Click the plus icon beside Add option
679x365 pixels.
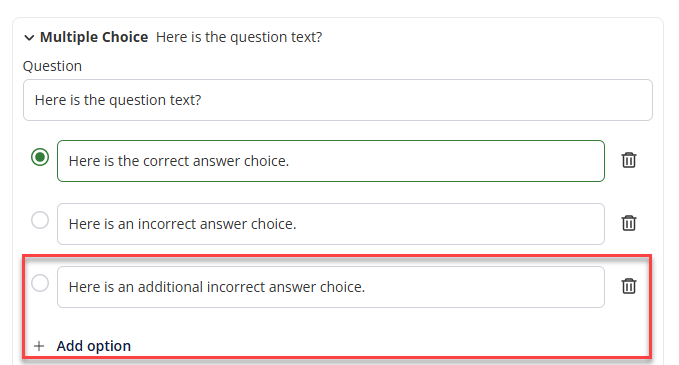39,346
